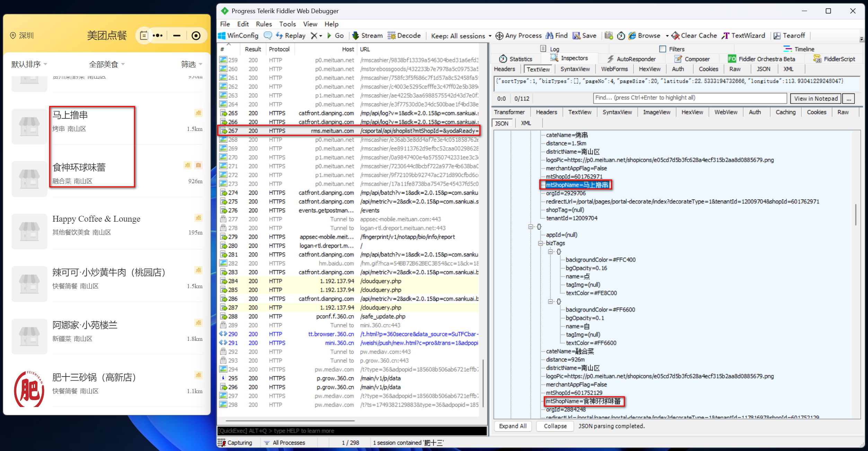Click the order list icon in 美团点餐 header
Screen dimensions: 868x451
tap(144, 35)
